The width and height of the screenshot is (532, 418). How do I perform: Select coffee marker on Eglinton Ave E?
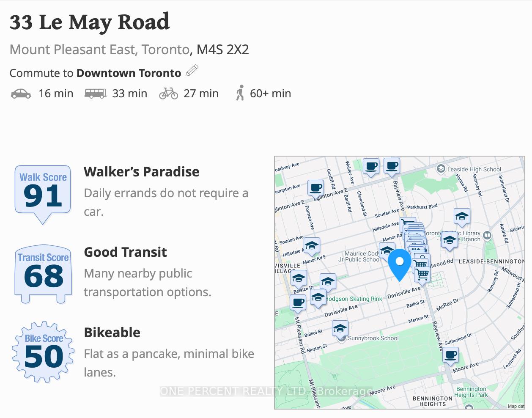tap(316, 188)
